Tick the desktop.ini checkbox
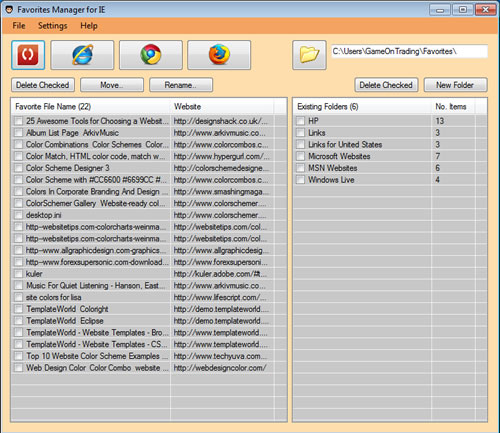Screen dimensions: 500x433 point(19,215)
